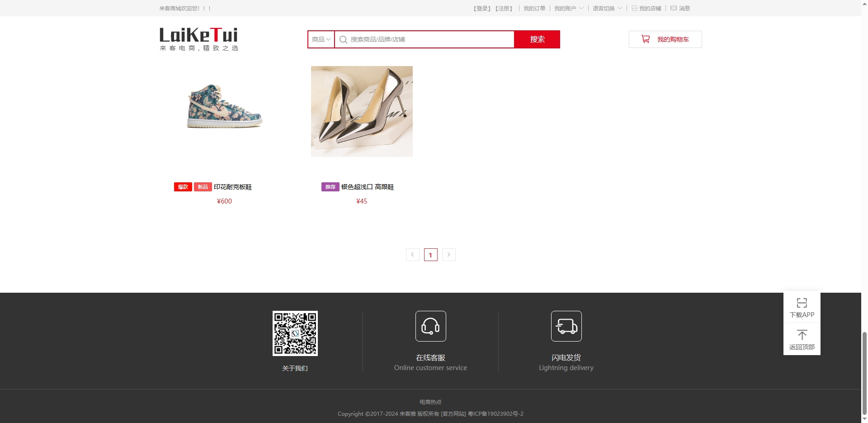The height and width of the screenshot is (423, 868).
Task: Click the shopping cart icon
Action: coord(646,39)
